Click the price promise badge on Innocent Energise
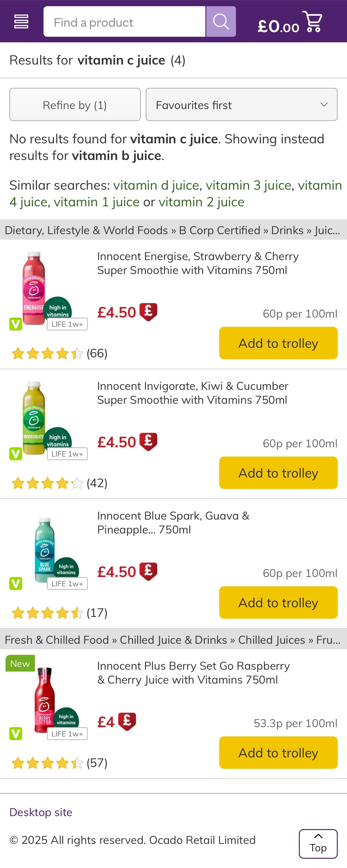347x868 pixels. click(148, 312)
